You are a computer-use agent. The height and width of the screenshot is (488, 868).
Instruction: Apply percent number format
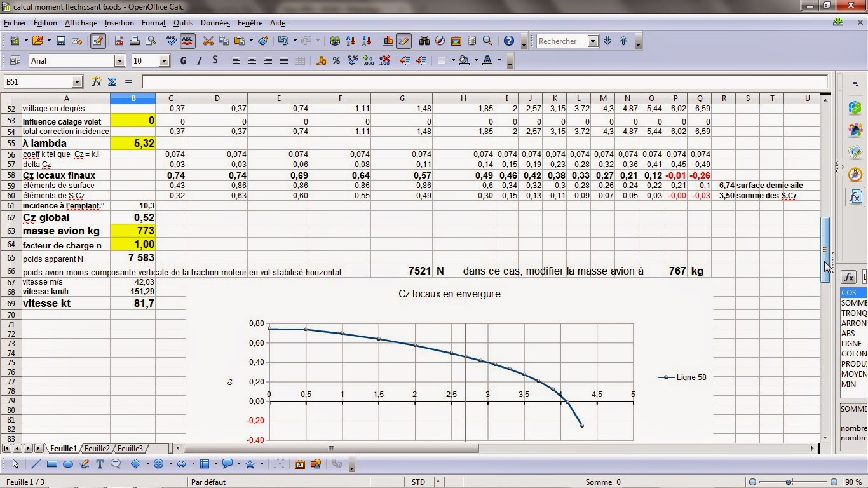pos(336,60)
